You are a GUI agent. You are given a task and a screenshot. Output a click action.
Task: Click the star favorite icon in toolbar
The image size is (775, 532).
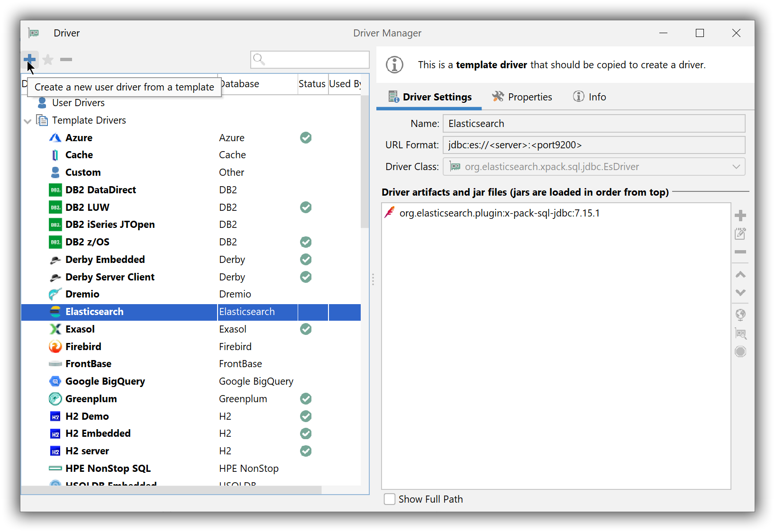[x=47, y=60]
